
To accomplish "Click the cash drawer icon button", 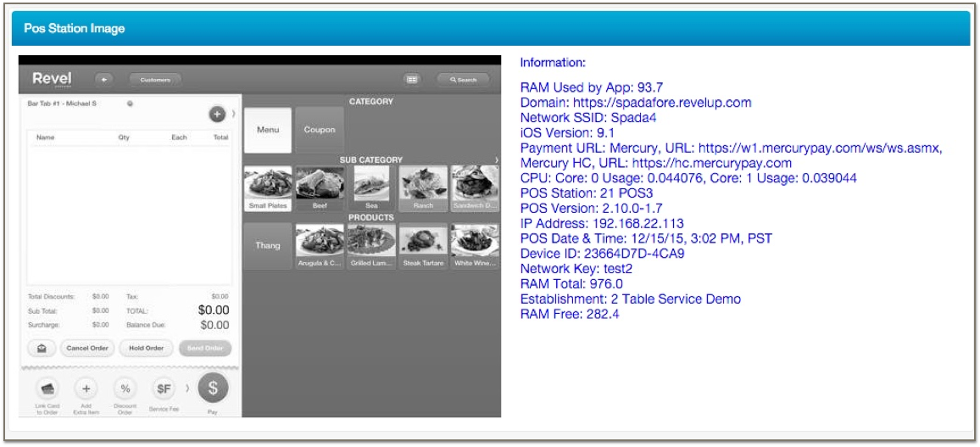I will 42,349.
